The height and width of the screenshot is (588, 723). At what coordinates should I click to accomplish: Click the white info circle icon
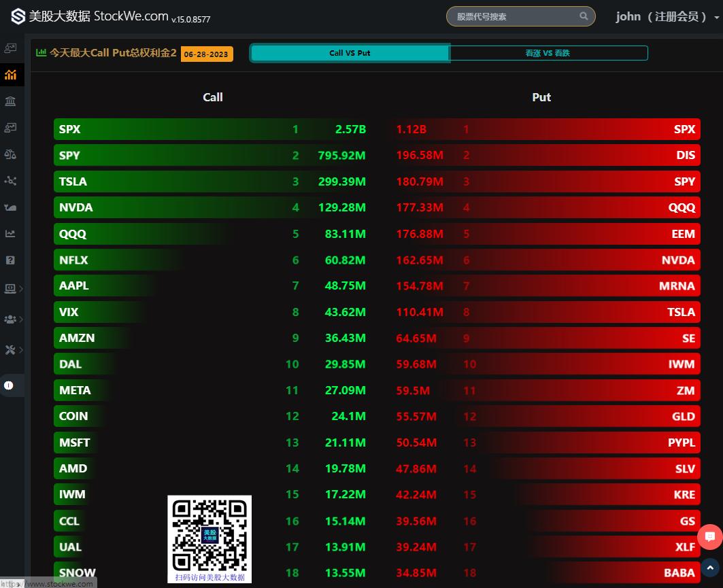tap(9, 385)
